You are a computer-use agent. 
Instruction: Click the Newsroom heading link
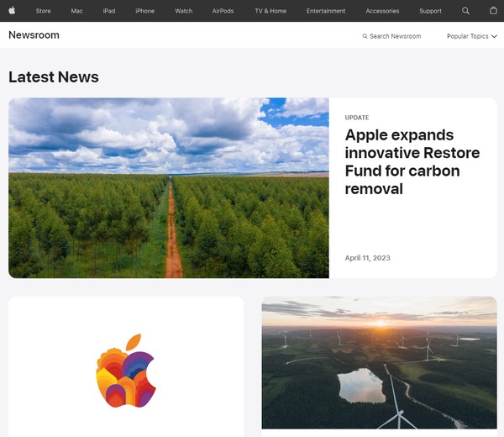click(x=34, y=35)
